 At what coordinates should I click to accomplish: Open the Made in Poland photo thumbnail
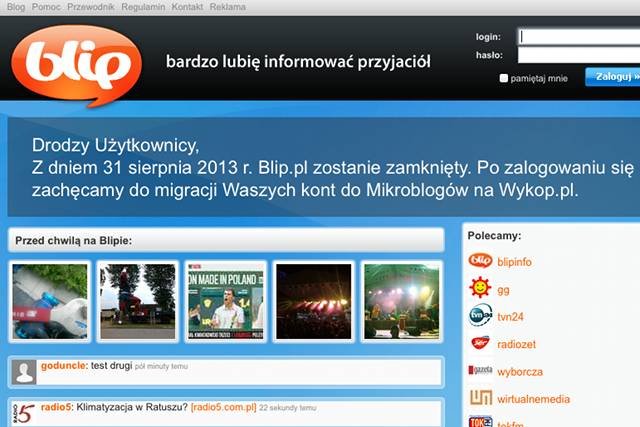[226, 301]
